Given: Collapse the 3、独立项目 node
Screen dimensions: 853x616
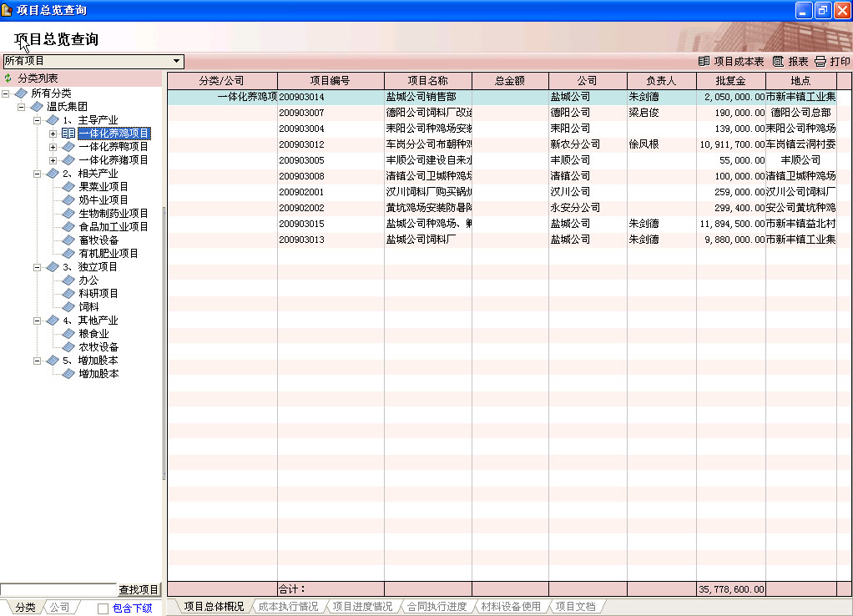Looking at the screenshot, I should pos(37,267).
